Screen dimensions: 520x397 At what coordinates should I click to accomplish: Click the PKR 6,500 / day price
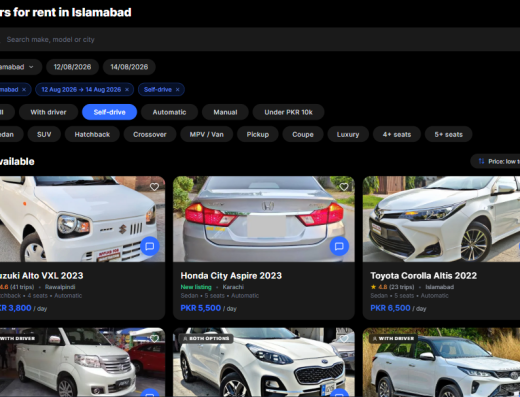pos(398,308)
